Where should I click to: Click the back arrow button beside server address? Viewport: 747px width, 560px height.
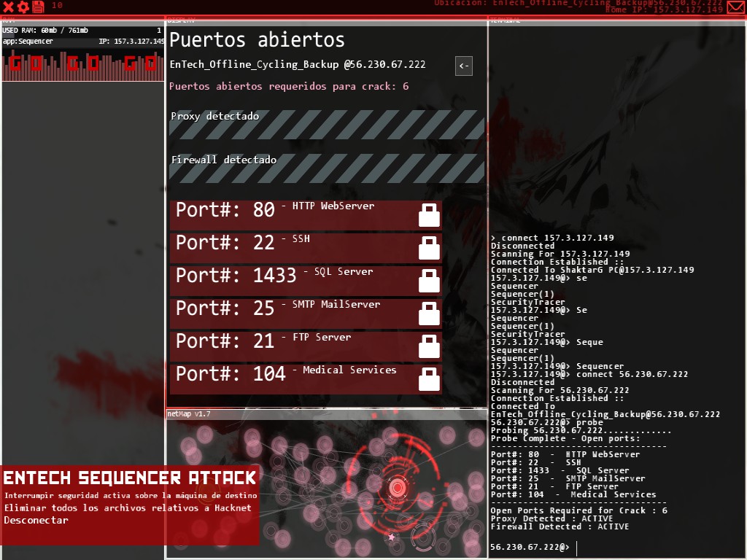pos(463,66)
